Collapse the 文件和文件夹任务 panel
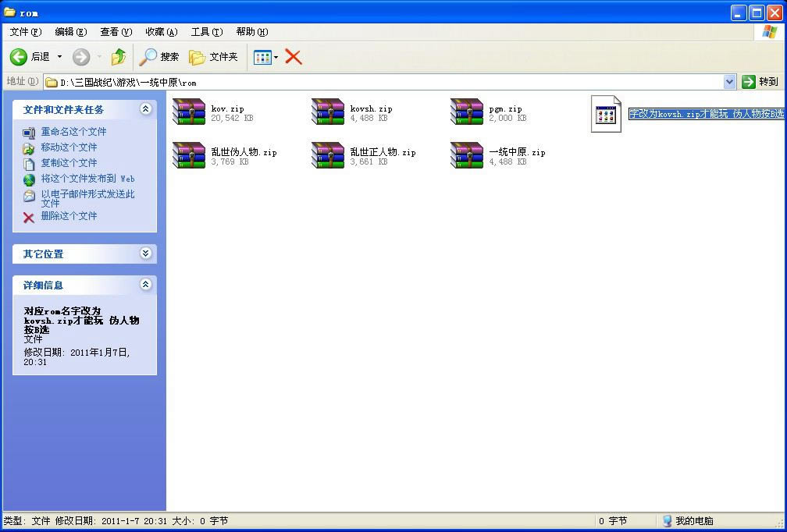The image size is (787, 532). (x=145, y=109)
